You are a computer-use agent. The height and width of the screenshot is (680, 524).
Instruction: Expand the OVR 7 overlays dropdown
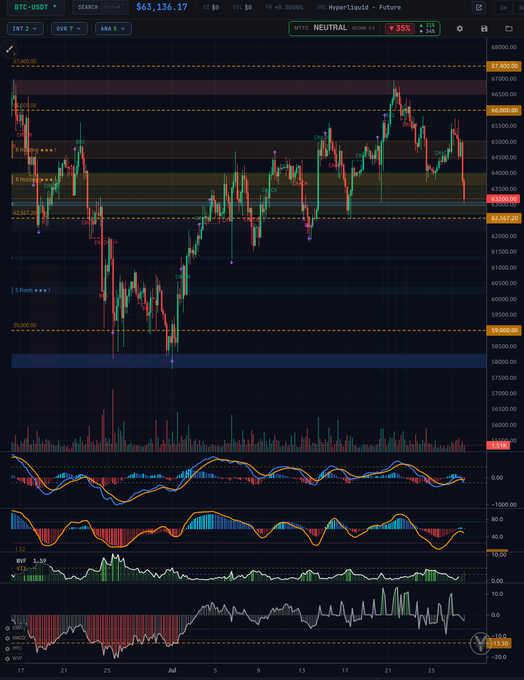69,29
